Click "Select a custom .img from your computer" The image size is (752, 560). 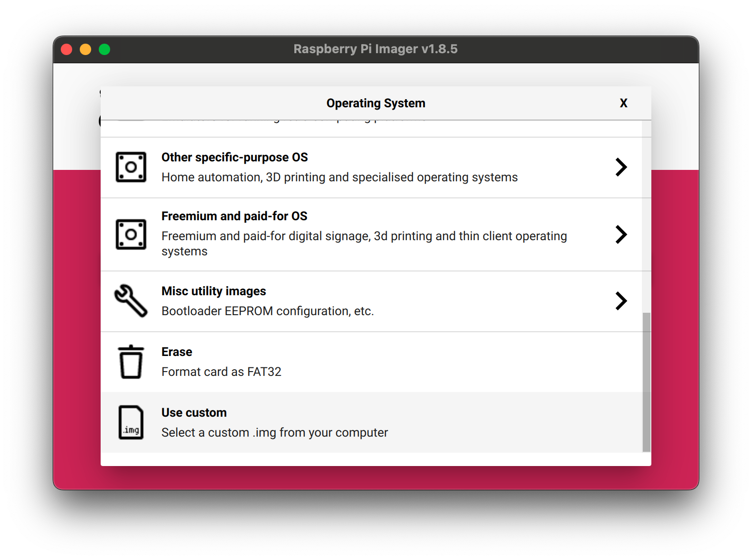274,433
